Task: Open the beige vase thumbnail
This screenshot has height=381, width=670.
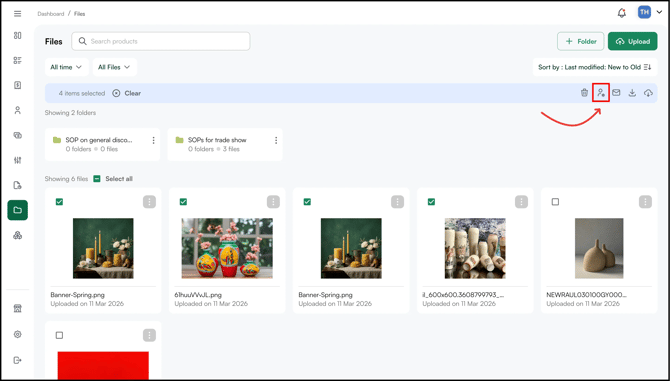Action: [x=599, y=248]
